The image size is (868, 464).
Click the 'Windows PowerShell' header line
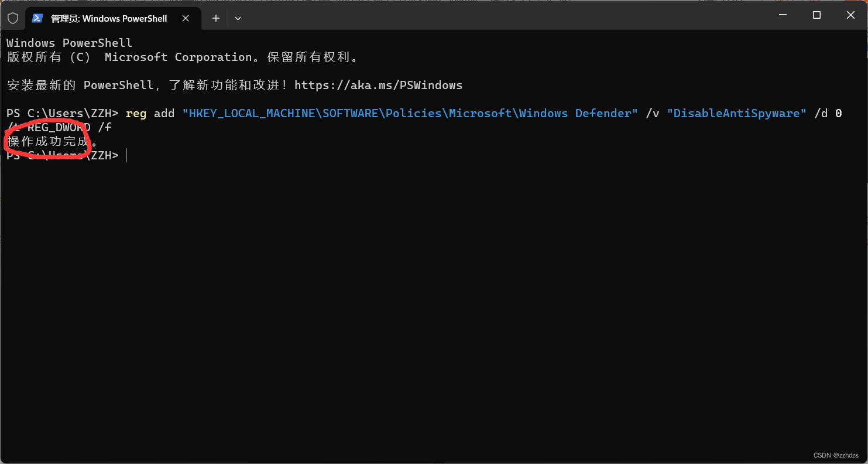70,43
